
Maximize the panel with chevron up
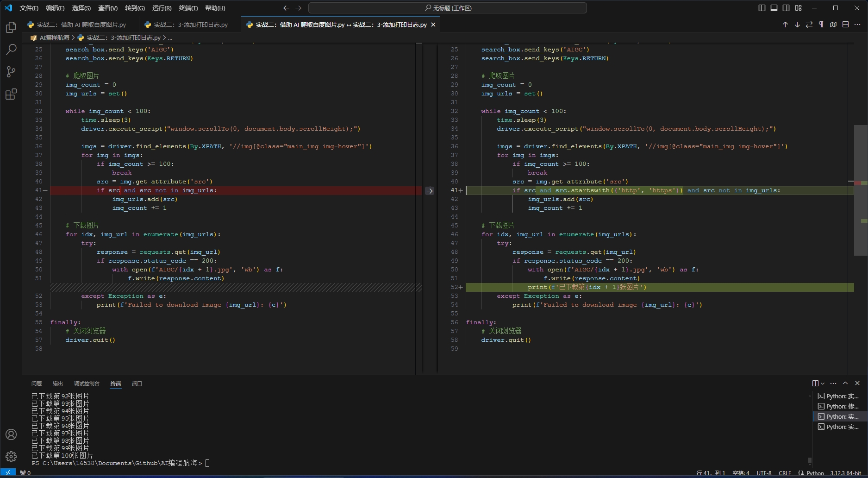point(845,383)
